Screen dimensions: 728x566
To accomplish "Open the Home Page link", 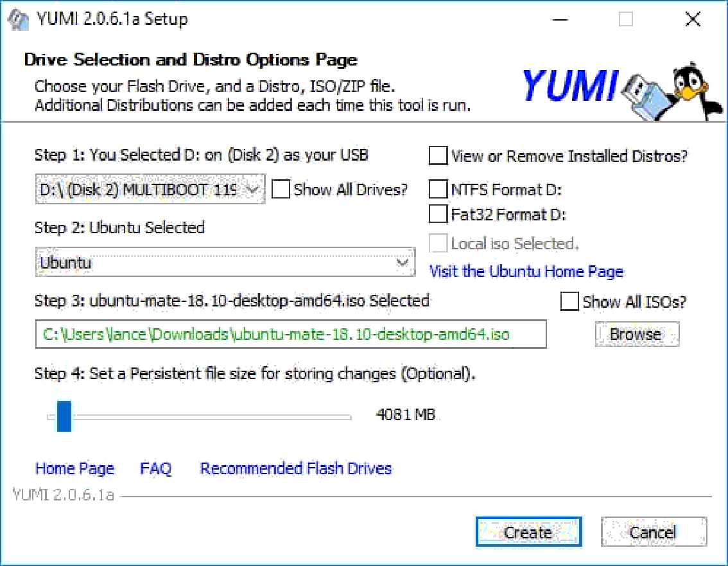I will (x=74, y=468).
